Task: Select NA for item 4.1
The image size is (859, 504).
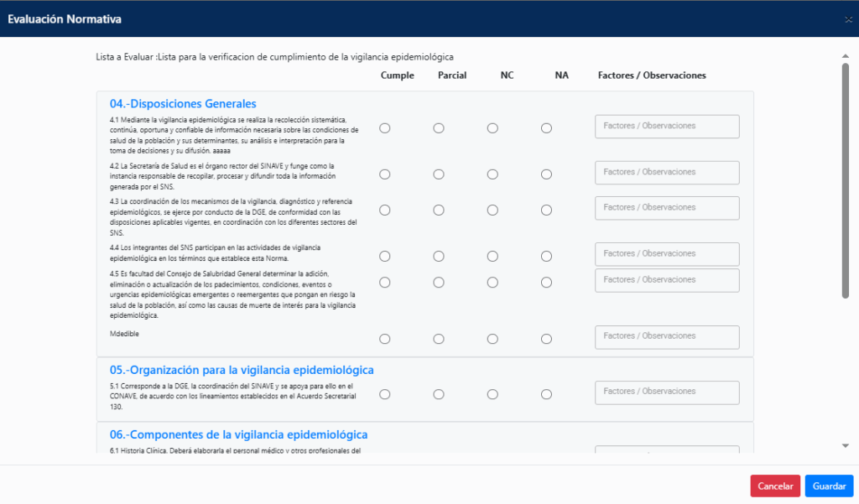Action: point(546,128)
